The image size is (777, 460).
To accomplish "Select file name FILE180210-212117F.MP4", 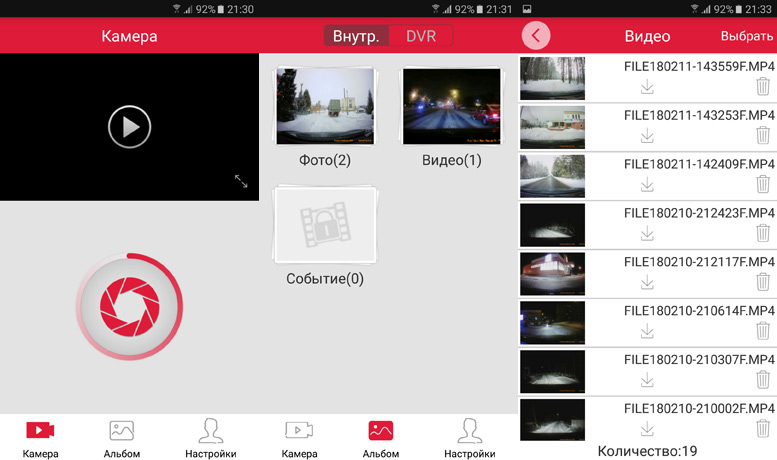I will coord(699,262).
